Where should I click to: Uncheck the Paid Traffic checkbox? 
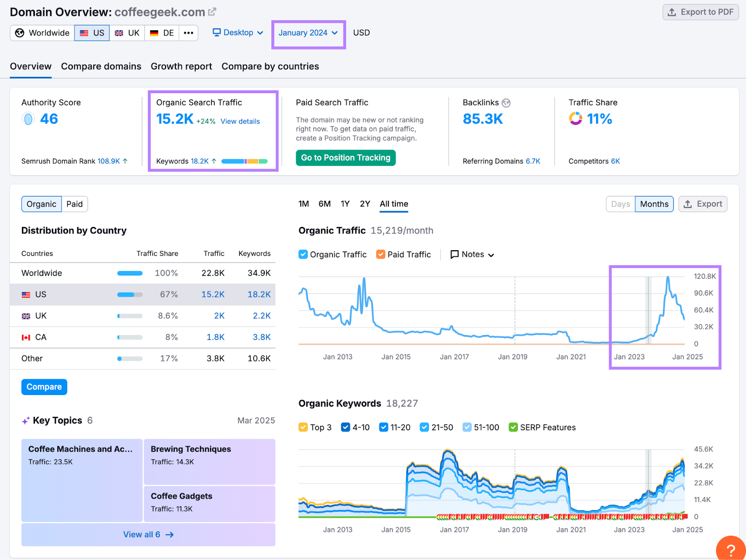[x=381, y=254]
